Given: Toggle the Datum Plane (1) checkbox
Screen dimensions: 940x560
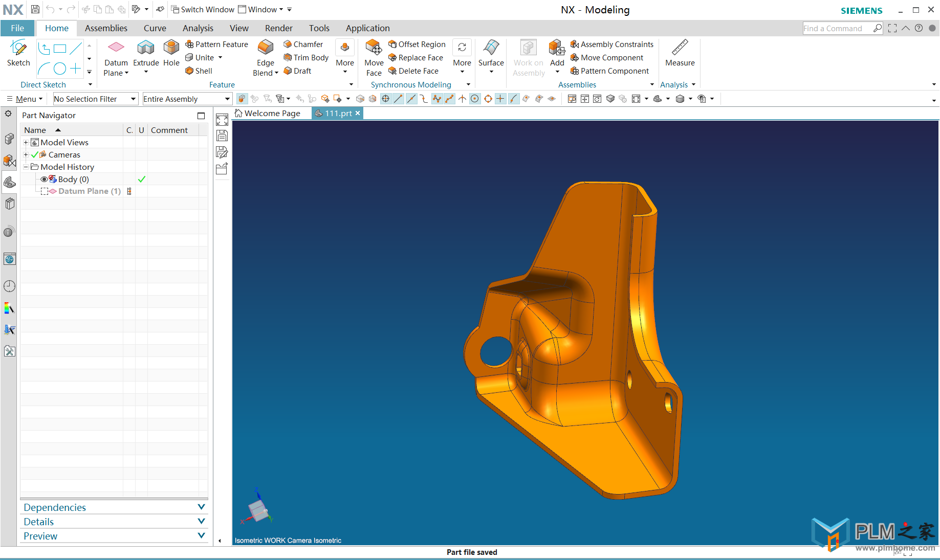Looking at the screenshot, I should coord(45,191).
